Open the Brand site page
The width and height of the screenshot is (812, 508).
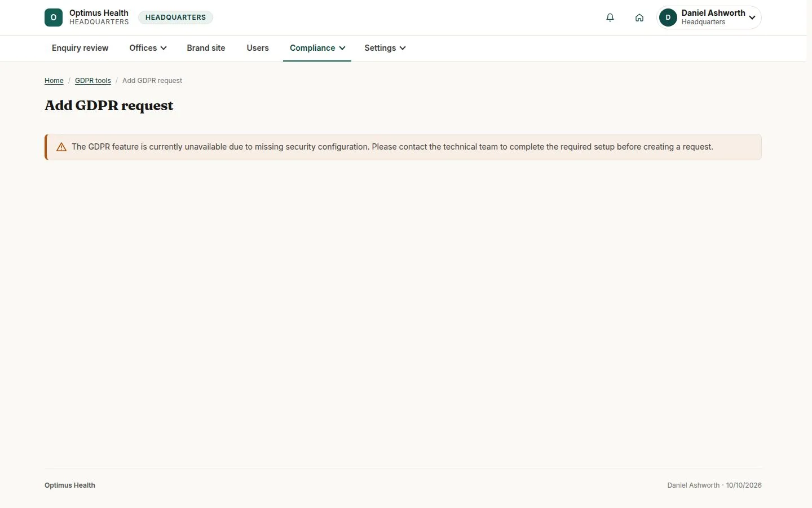tap(206, 48)
